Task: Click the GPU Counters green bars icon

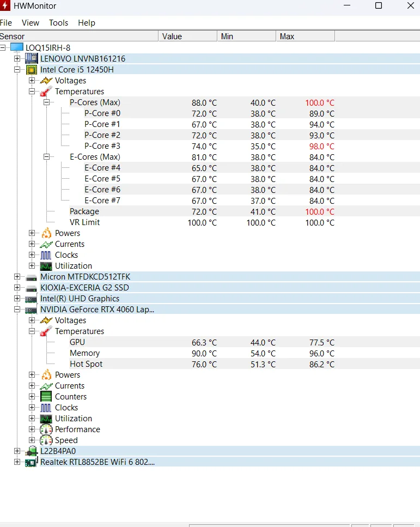Action: pyautogui.click(x=46, y=397)
